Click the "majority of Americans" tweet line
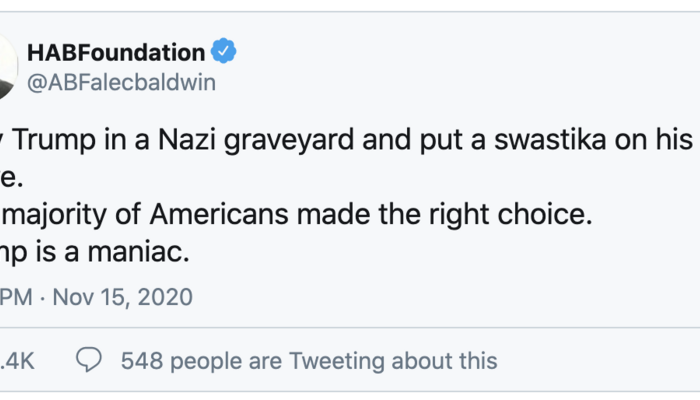700x400 pixels. (x=296, y=215)
